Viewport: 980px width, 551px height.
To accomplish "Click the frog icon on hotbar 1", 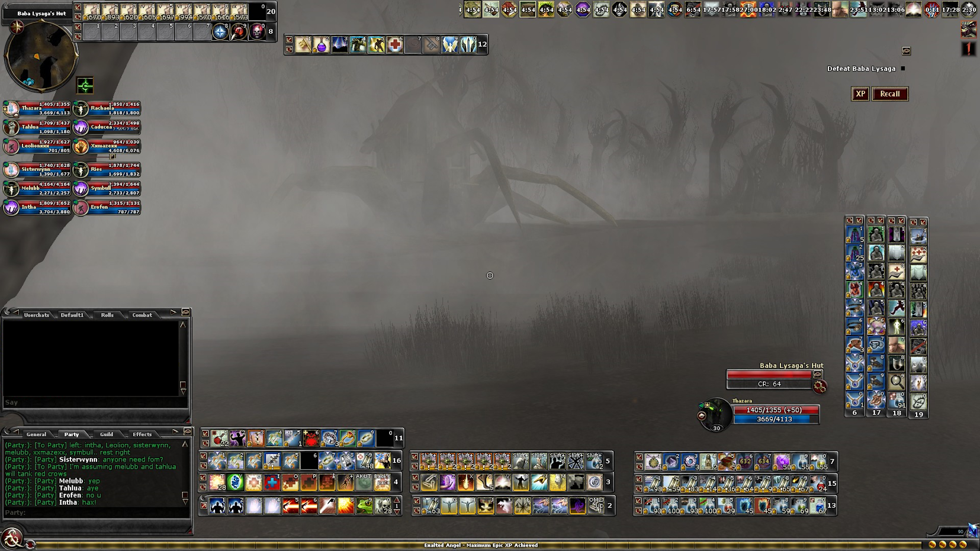I will tap(364, 505).
